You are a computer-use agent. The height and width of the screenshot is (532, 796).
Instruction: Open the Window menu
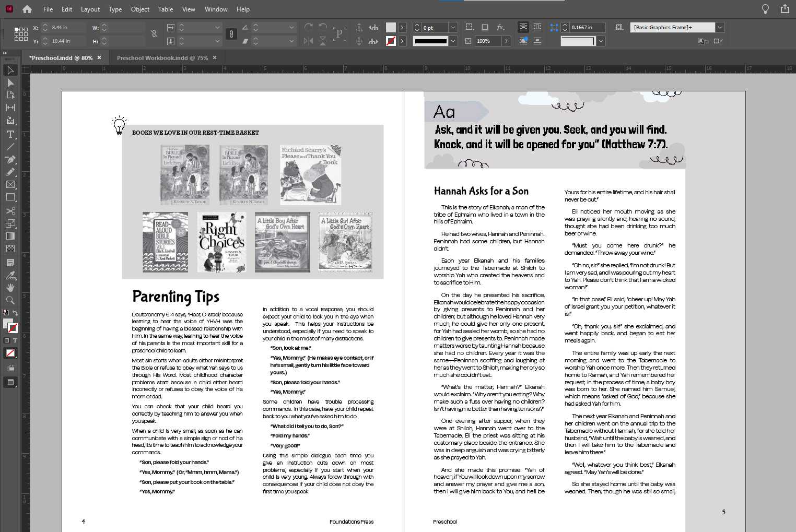tap(216, 9)
